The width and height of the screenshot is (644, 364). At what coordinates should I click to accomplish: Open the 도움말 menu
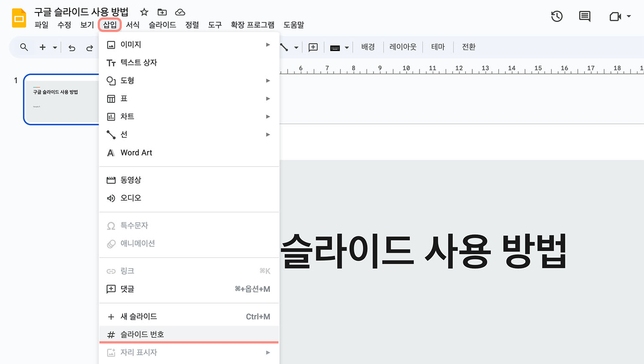[294, 25]
